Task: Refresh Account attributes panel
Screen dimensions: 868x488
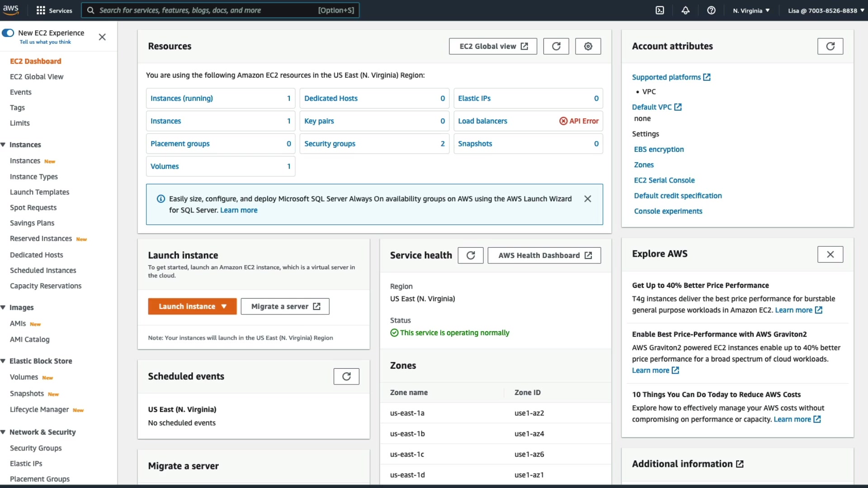Action: pos(830,46)
